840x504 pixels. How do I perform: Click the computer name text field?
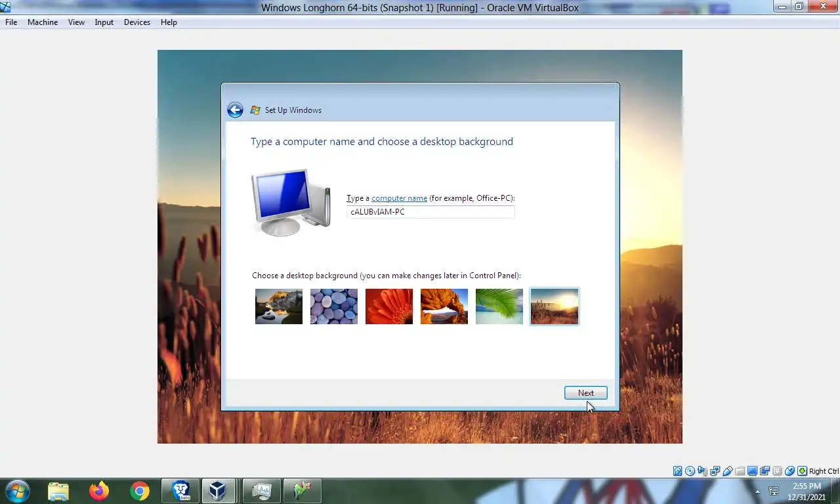pos(430,212)
